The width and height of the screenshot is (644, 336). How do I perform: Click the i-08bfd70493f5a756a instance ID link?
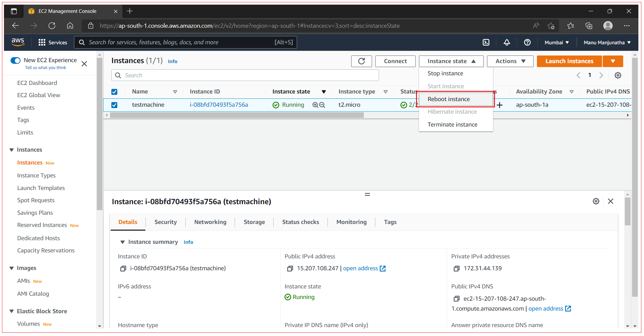point(219,105)
